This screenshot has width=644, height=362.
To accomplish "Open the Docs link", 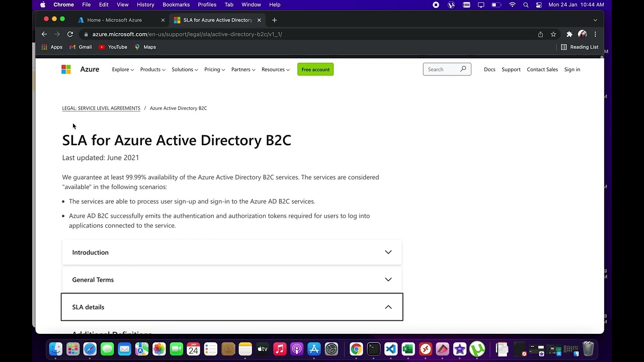I will 490,69.
